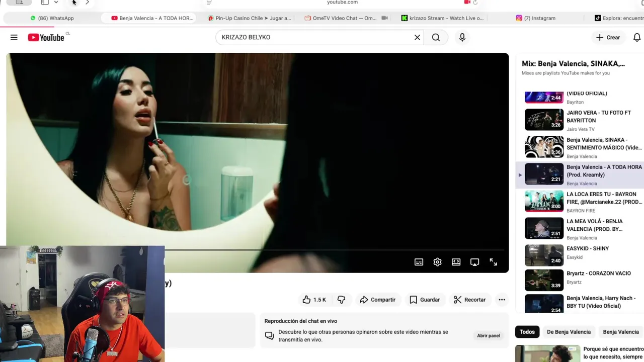644x362 pixels.
Task: Clear the search text with X icon
Action: point(417,37)
